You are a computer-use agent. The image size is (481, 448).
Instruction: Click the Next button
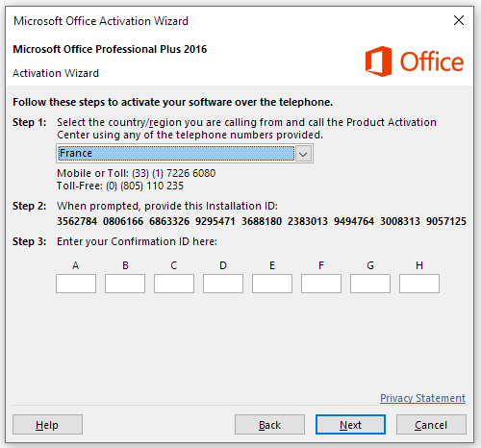(x=350, y=425)
